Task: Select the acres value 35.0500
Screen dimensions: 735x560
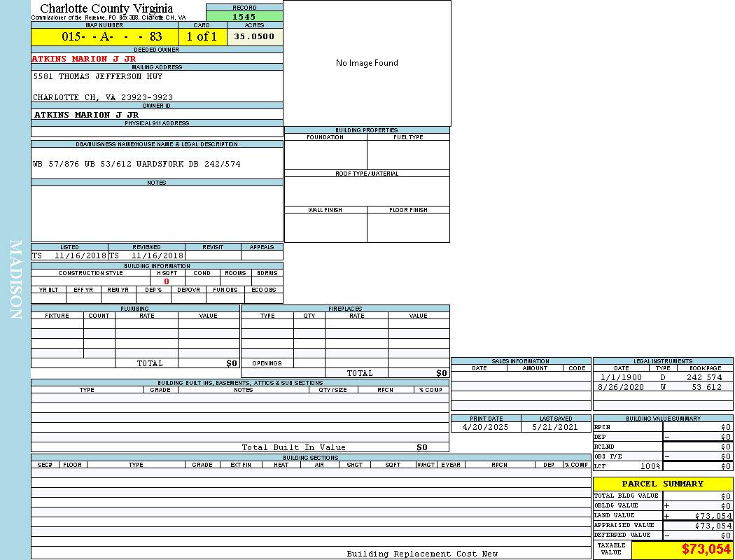Action: pos(254,36)
